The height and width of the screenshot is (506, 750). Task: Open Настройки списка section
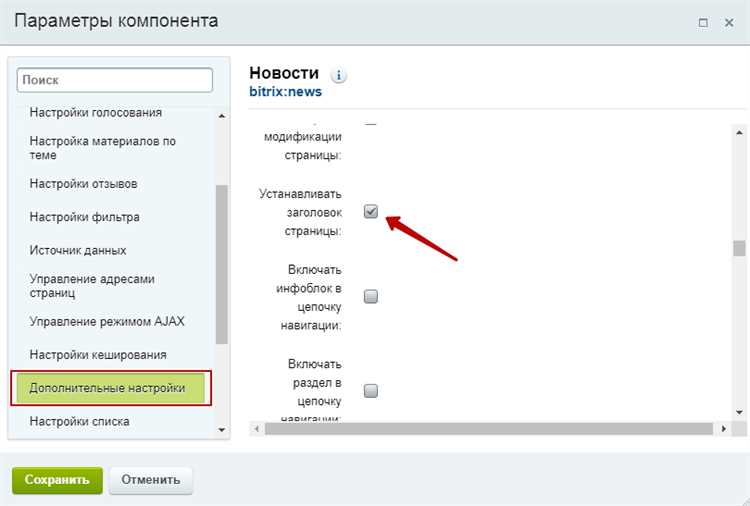[x=79, y=421]
